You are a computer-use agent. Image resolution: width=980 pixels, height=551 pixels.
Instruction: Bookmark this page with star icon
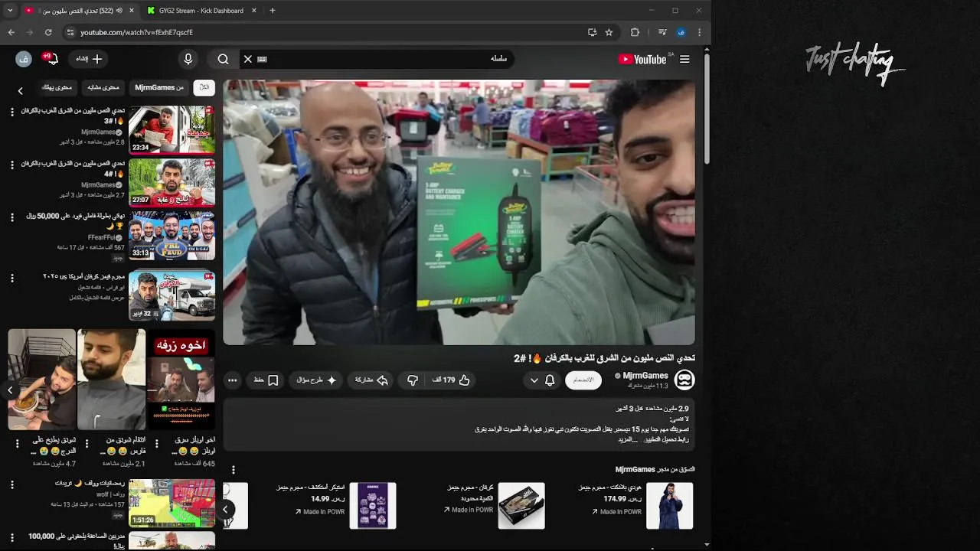(x=609, y=32)
